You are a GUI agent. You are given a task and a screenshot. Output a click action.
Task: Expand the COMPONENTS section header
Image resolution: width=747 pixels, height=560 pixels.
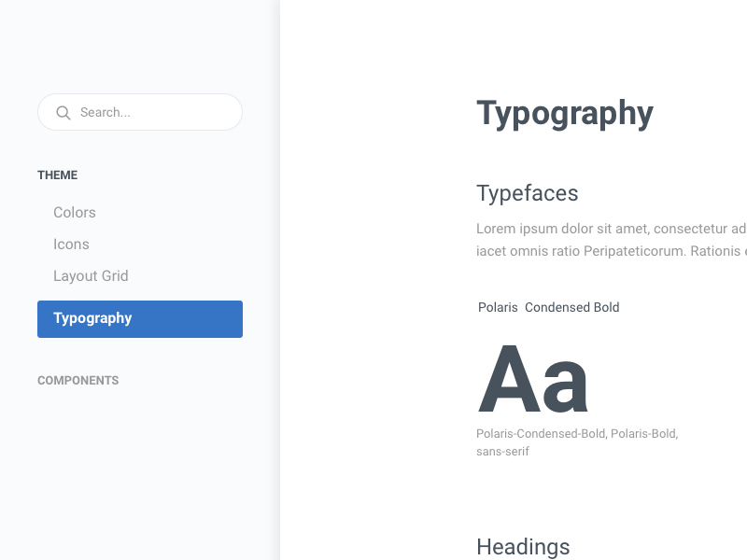pos(78,380)
